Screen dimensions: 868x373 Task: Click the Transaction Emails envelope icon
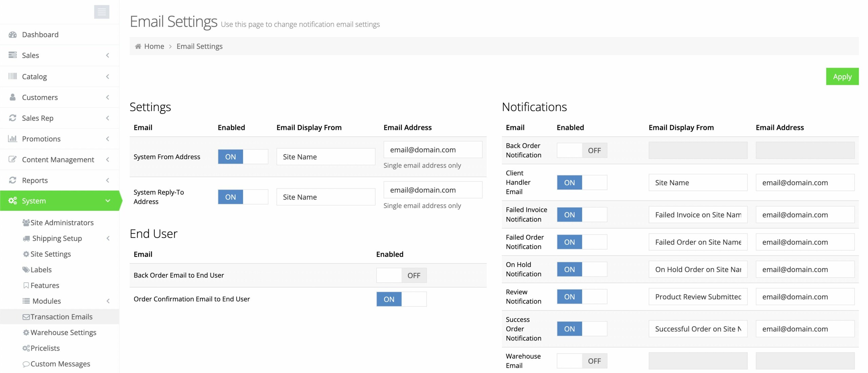point(26,317)
